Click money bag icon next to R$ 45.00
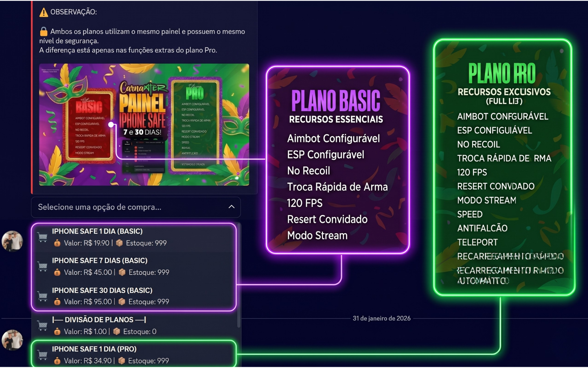 [x=57, y=272]
